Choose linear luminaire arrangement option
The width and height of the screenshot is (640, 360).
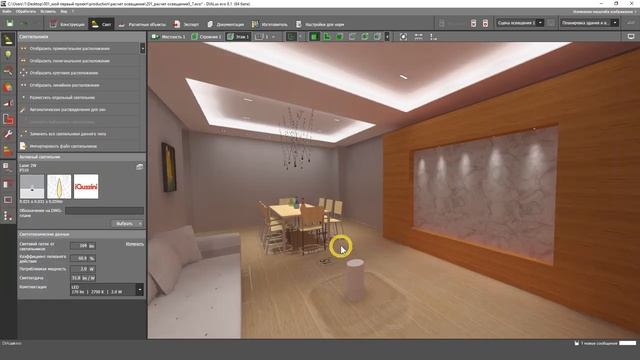point(79,85)
